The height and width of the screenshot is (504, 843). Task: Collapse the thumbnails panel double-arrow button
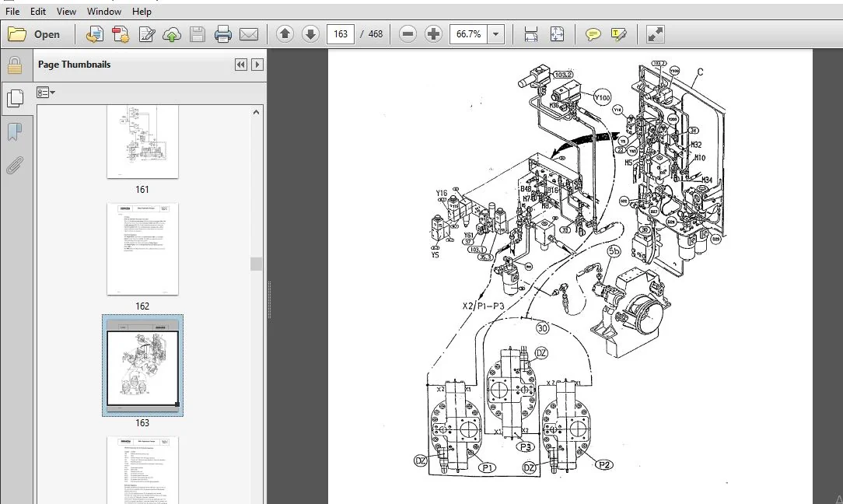point(240,65)
